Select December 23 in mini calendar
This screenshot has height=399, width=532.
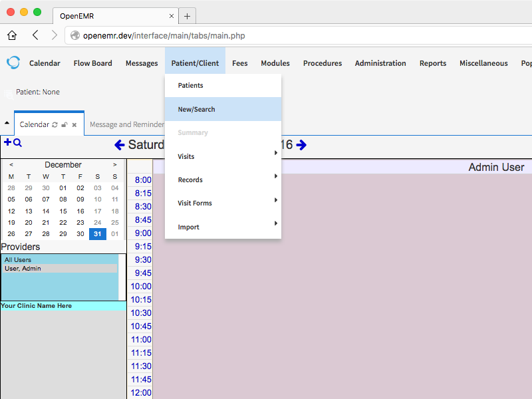point(80,223)
